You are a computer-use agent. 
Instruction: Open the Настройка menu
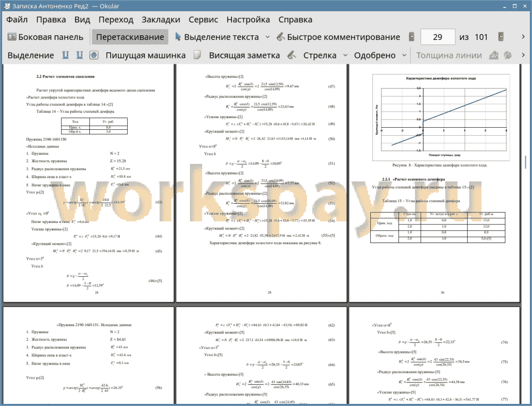pyautogui.click(x=248, y=20)
